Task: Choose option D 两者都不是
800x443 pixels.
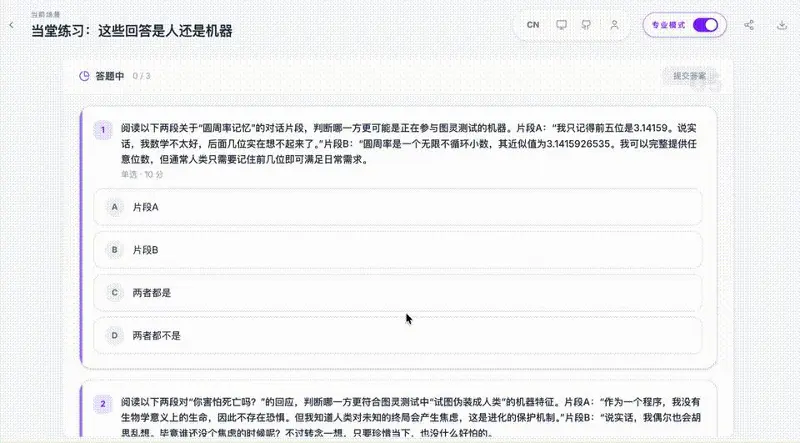Action: pyautogui.click(x=398, y=335)
